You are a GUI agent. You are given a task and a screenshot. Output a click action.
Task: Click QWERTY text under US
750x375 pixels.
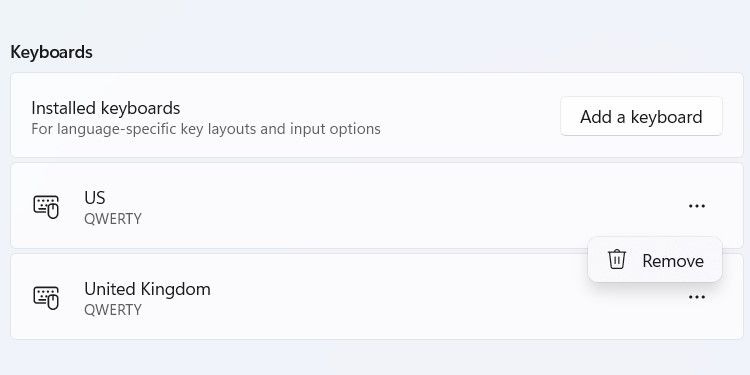pos(113,219)
